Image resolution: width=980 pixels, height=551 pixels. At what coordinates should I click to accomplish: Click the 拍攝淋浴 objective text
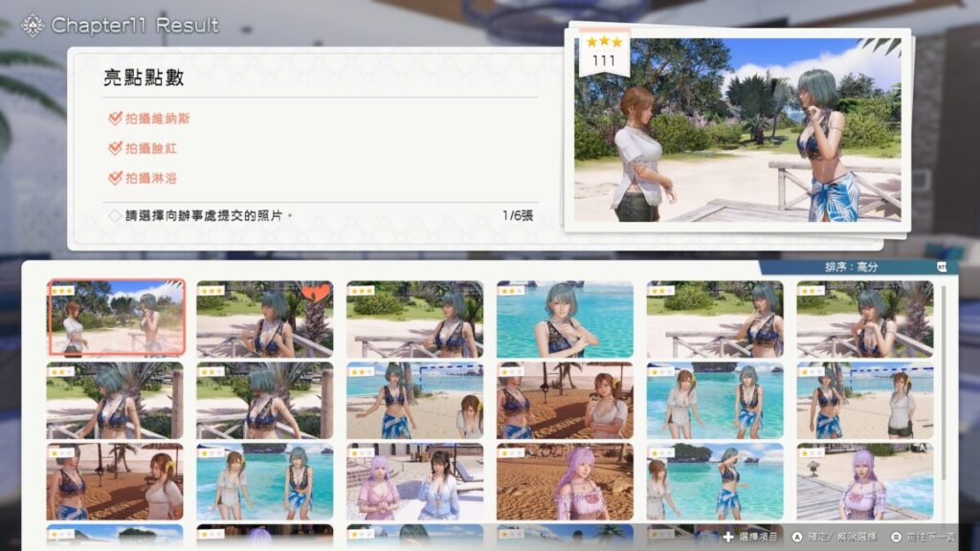151,178
